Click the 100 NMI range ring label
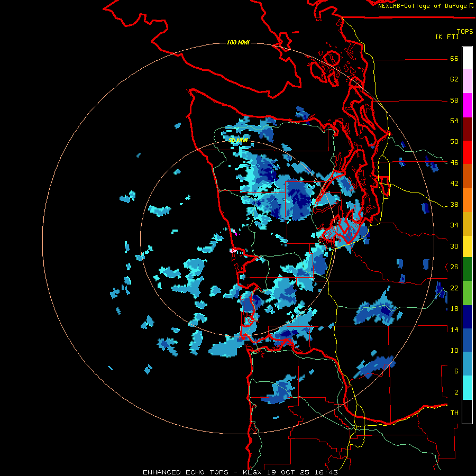476x476 pixels. [x=238, y=42]
